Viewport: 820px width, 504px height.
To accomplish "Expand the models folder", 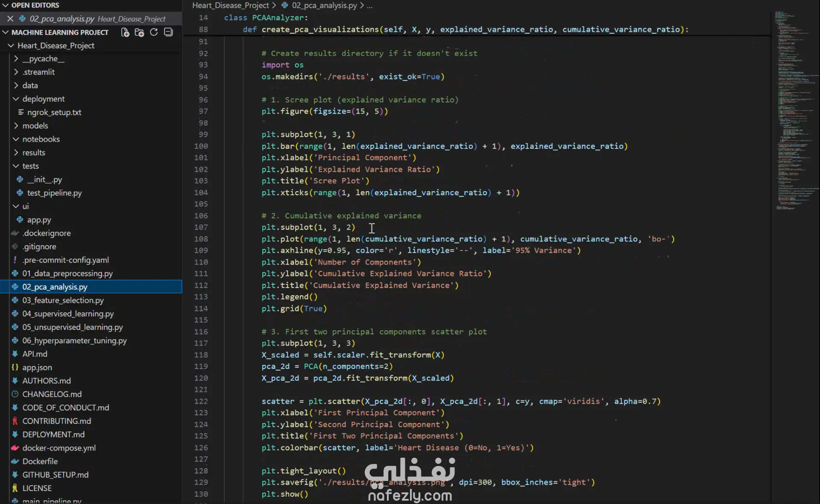I will (x=35, y=125).
